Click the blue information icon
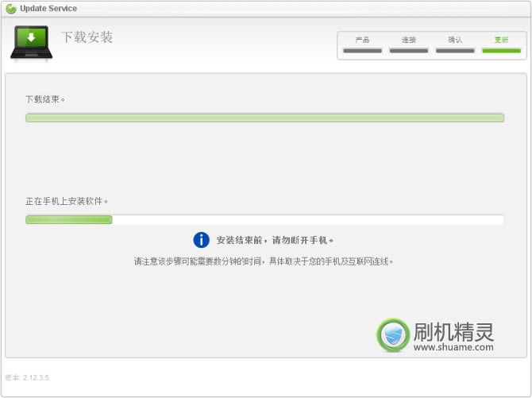The width and height of the screenshot is (532, 398). coord(202,240)
